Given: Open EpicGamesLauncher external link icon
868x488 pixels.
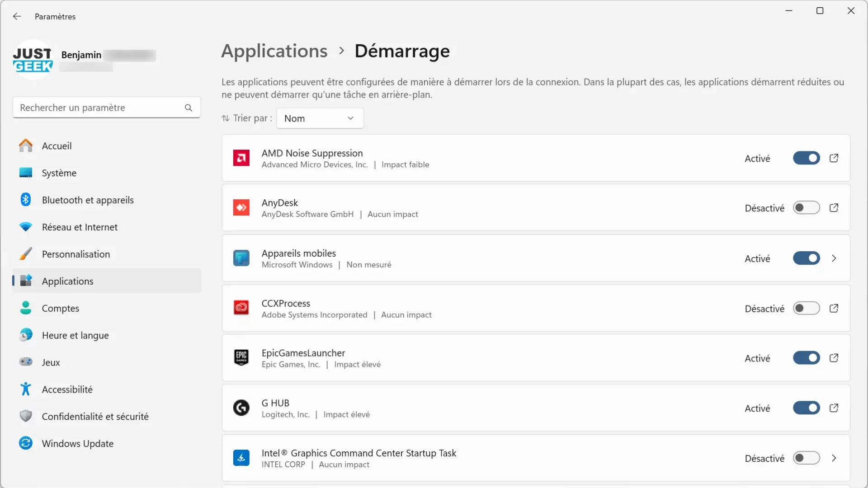Looking at the screenshot, I should [834, 358].
